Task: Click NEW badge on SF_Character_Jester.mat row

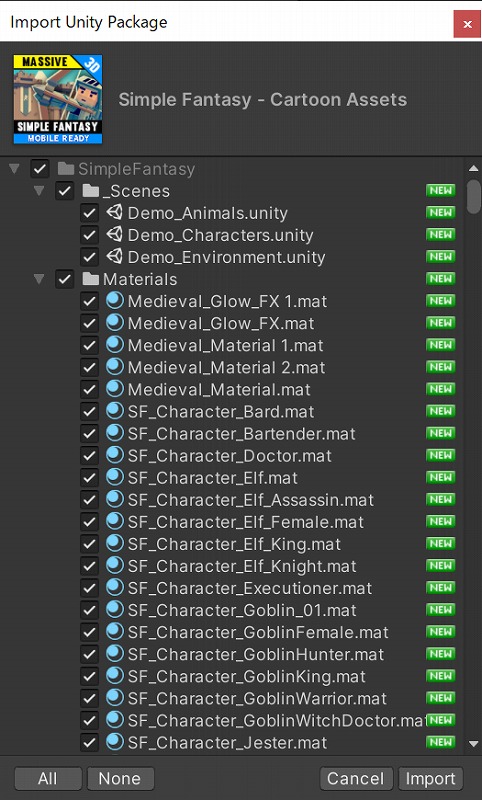Action: pos(440,742)
